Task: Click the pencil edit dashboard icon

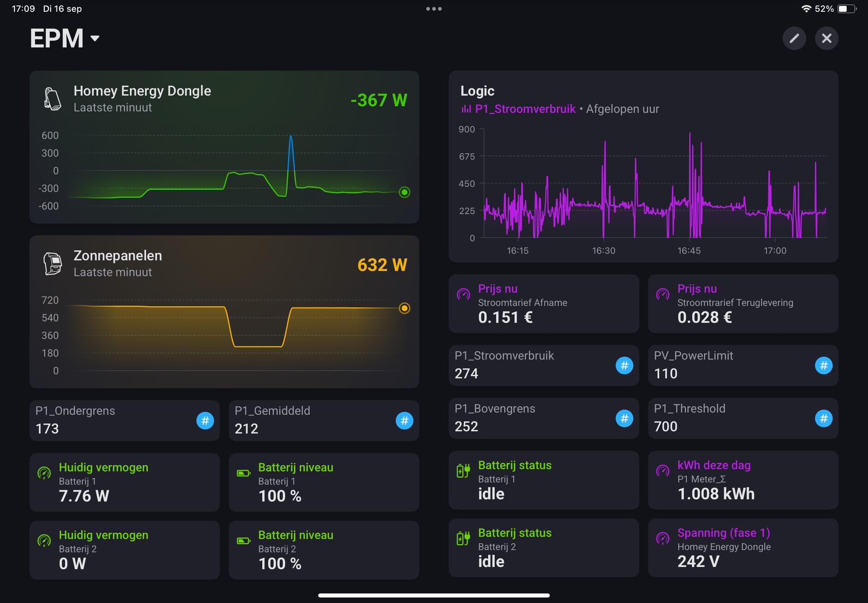Action: click(x=794, y=38)
